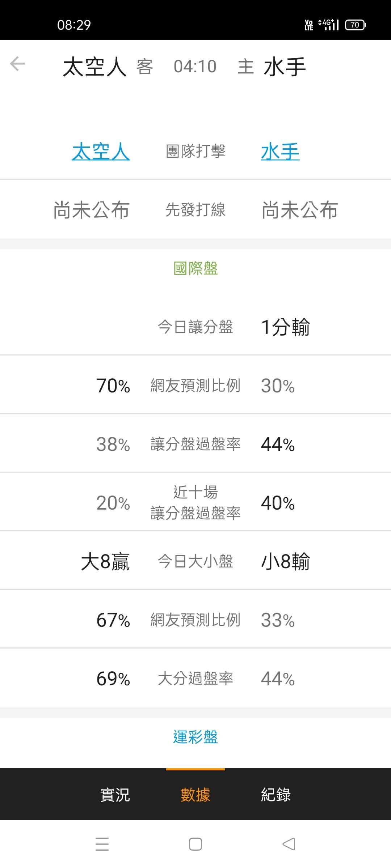Tap the battery indicator in status bar
391x868 pixels.
[355, 25]
